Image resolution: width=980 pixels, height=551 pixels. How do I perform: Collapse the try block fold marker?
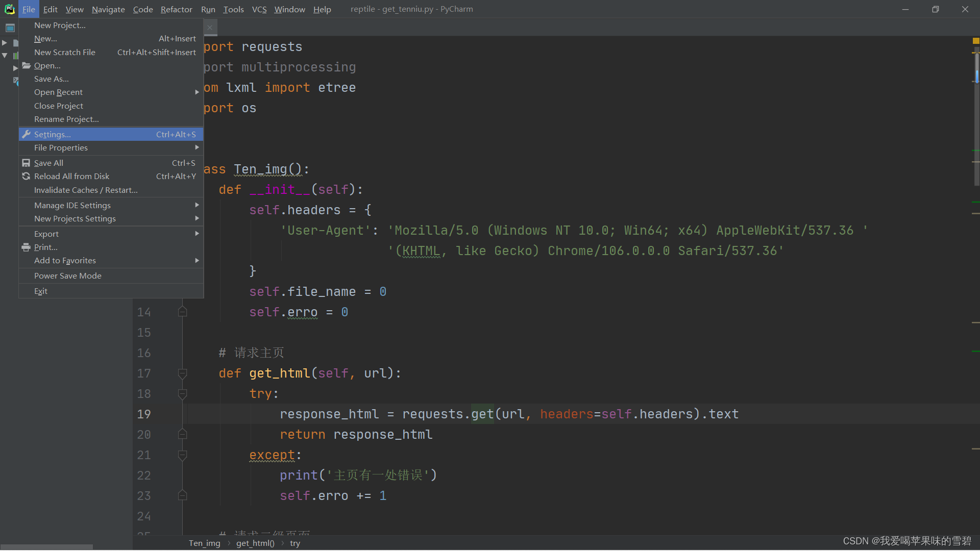click(182, 394)
